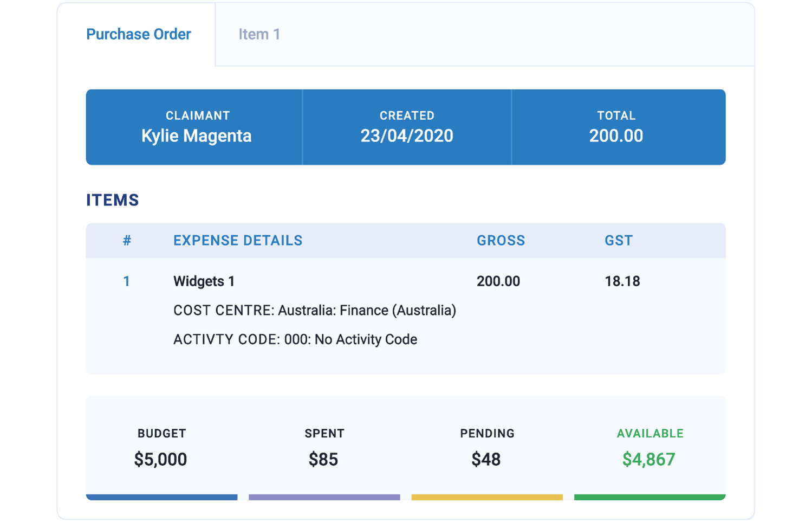Click the EXPENSE DETAILS column header
The height and width of the screenshot is (522, 812).
click(238, 241)
